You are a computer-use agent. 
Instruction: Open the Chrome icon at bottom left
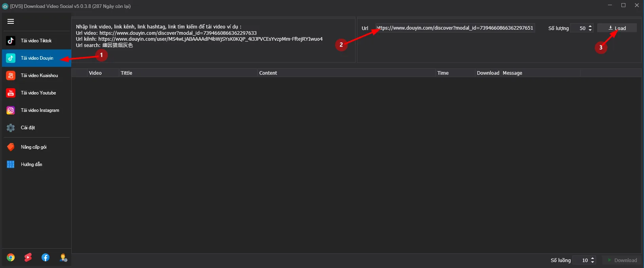point(11,258)
